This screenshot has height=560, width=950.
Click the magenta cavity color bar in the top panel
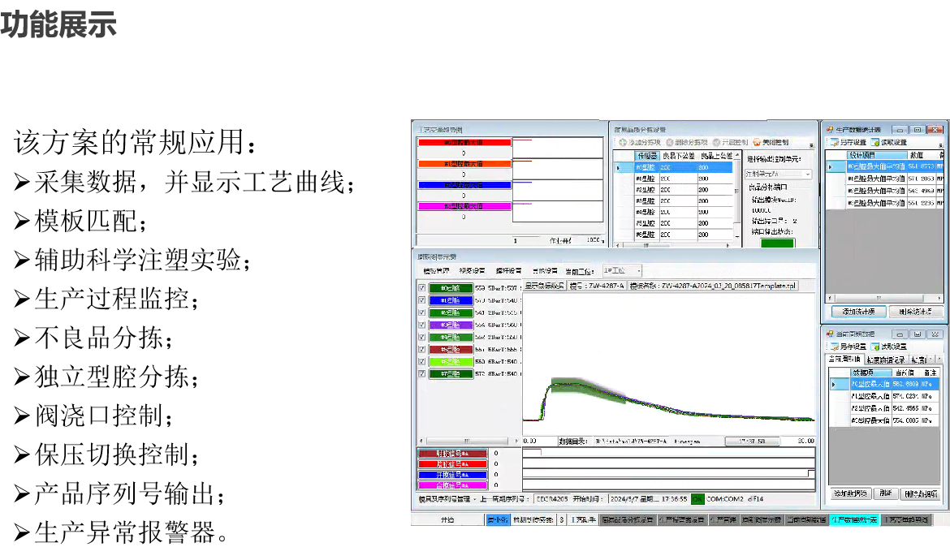tap(464, 206)
